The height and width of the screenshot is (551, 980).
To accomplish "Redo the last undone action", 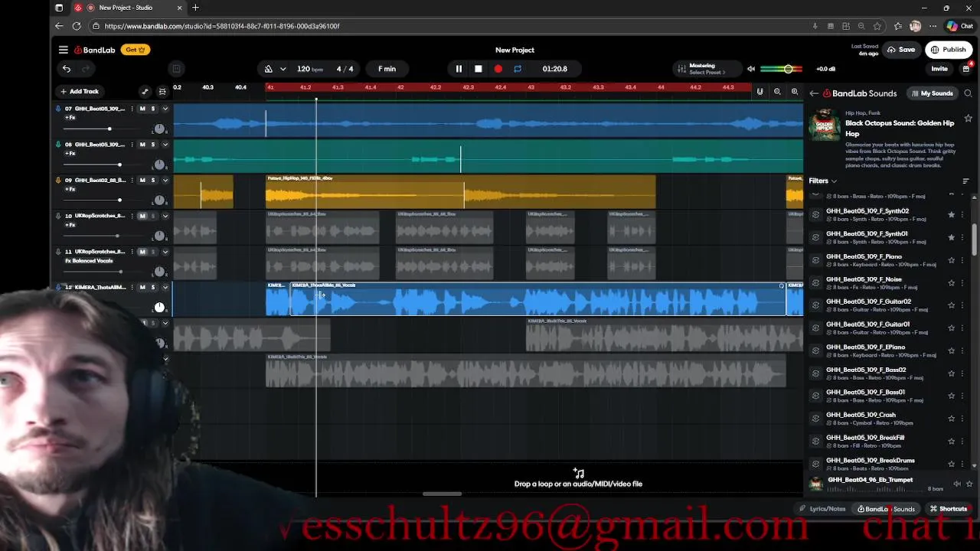I will (x=86, y=69).
